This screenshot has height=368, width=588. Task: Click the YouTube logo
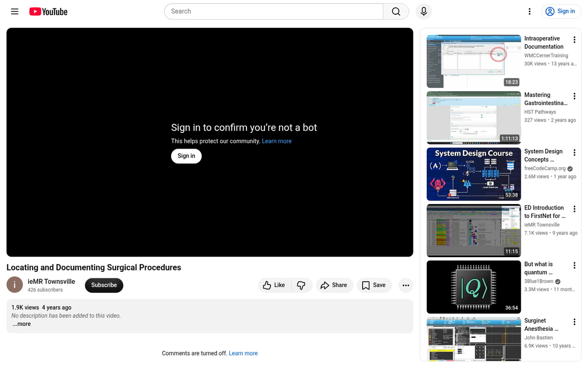coord(48,11)
